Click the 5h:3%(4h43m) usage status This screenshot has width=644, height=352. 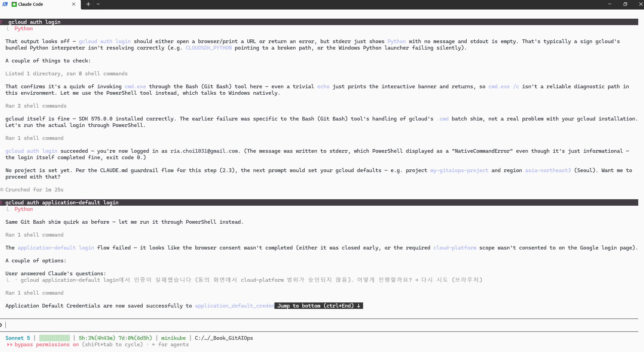point(97,338)
